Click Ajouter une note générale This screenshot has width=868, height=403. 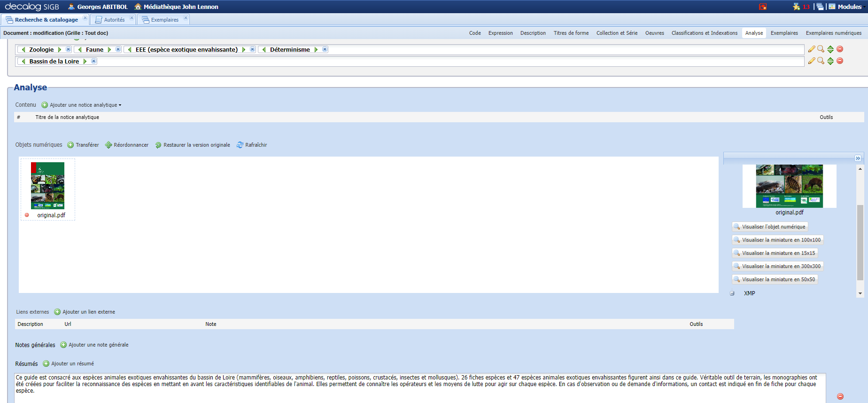(x=94, y=345)
